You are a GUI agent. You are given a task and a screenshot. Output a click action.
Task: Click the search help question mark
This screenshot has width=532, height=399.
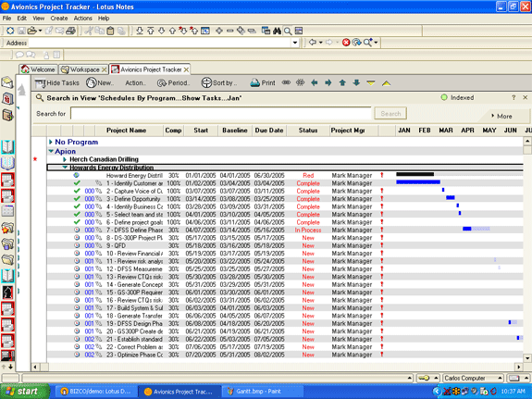click(x=513, y=97)
